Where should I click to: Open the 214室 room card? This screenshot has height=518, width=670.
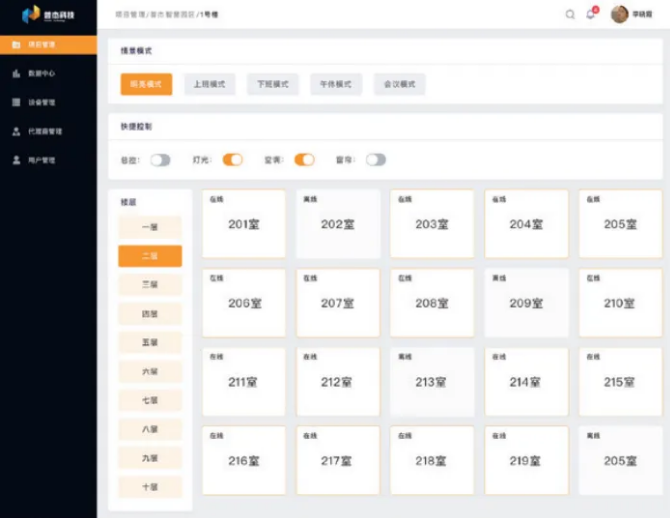tap(526, 382)
